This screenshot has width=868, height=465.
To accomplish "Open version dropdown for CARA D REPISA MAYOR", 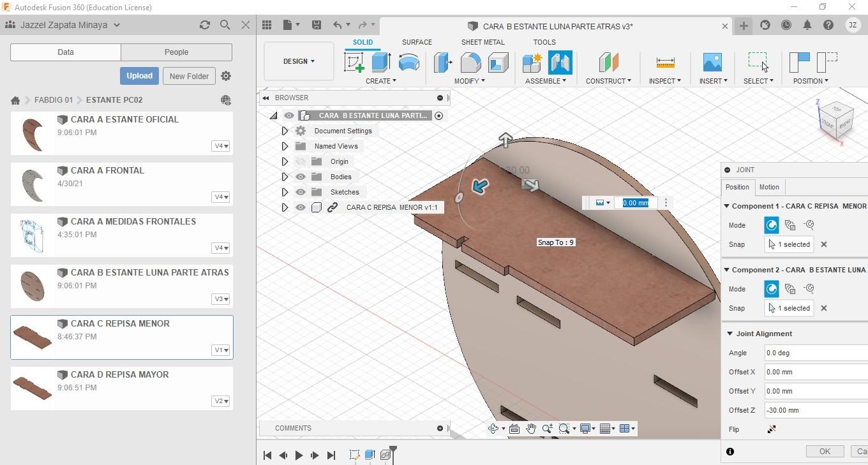I will (221, 401).
